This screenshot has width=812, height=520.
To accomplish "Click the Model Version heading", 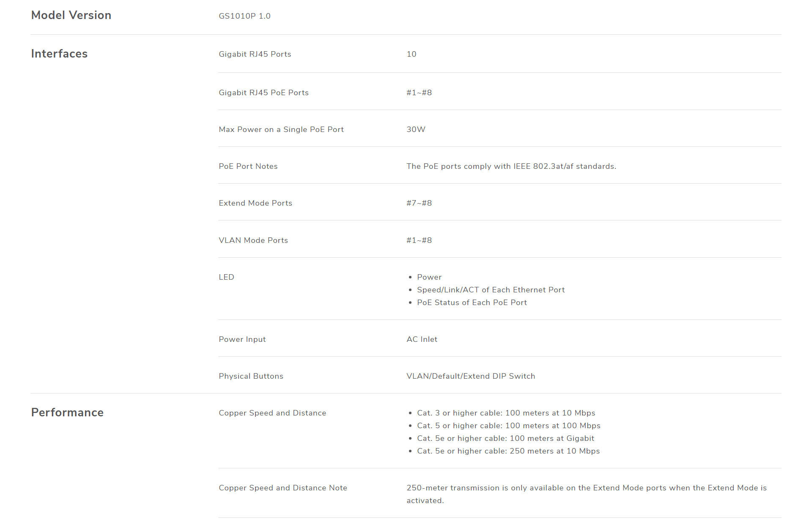I will coord(71,15).
